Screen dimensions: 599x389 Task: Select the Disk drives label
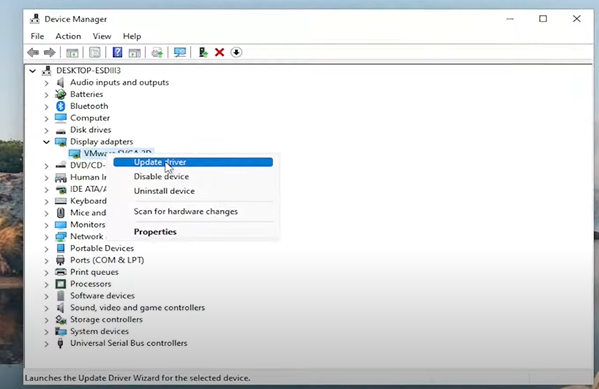(91, 130)
